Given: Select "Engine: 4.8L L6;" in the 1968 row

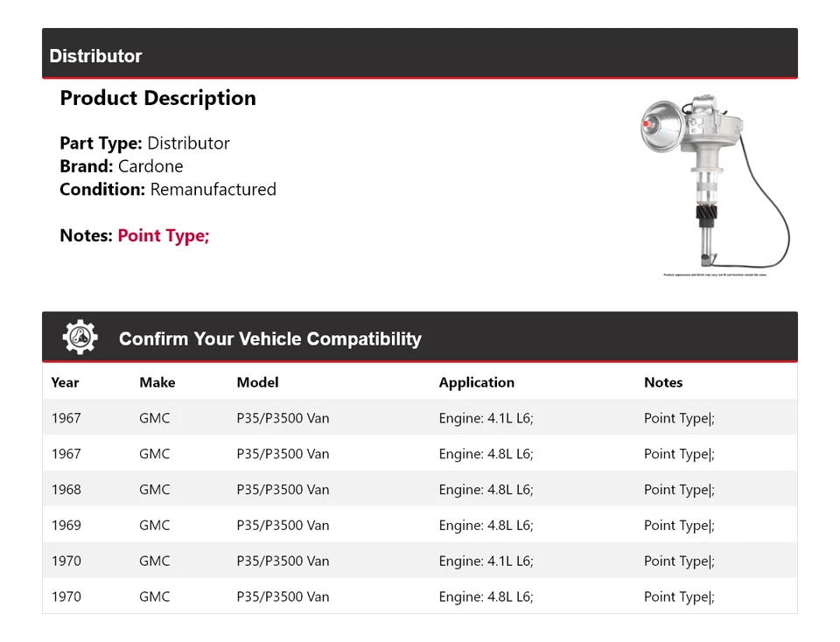Looking at the screenshot, I should coord(486,490).
